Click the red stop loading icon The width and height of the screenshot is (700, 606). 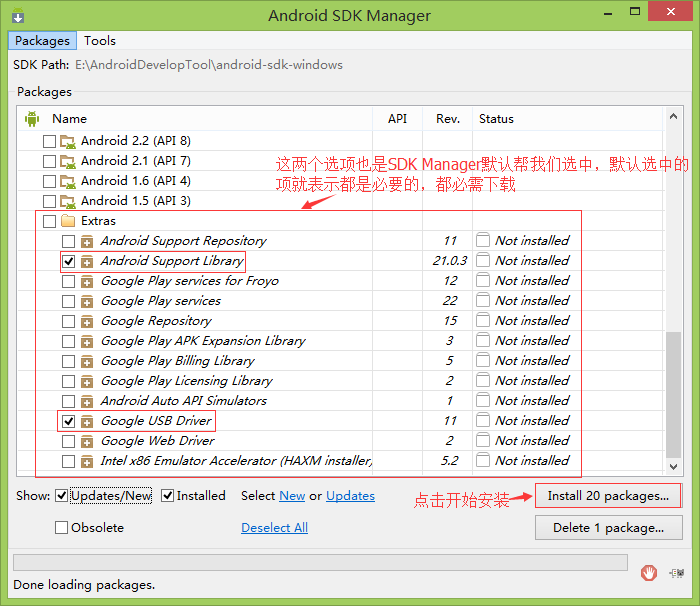[649, 573]
